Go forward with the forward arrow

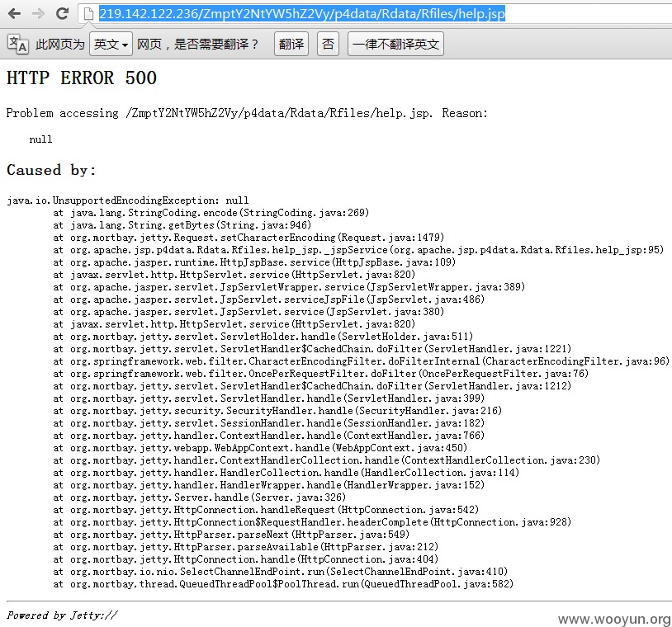pos(38,14)
